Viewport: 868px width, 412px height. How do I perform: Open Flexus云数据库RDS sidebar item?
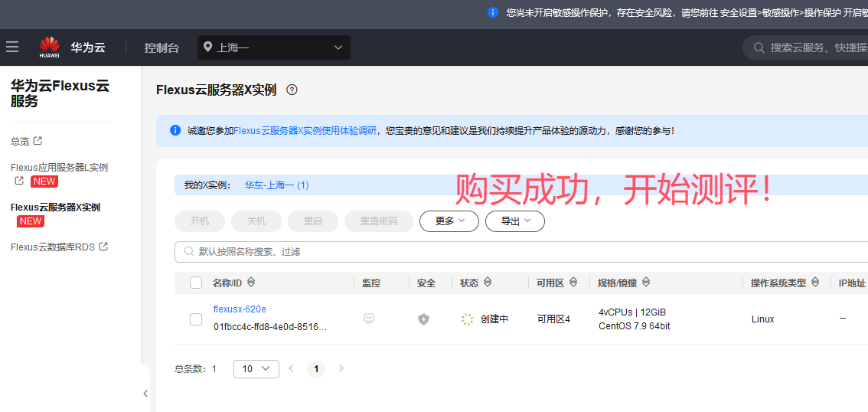pos(53,247)
